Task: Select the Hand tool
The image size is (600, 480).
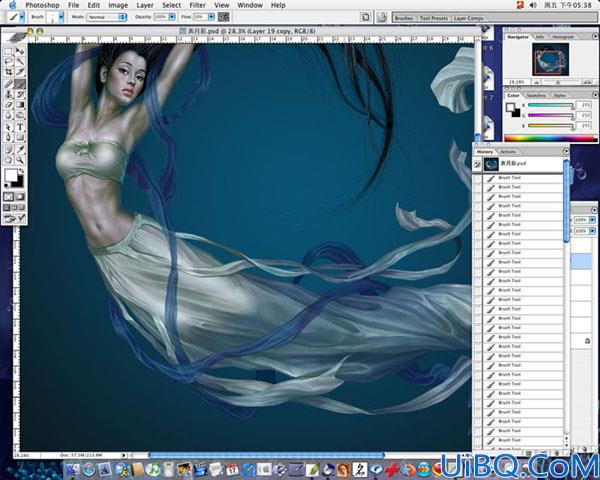Action: click(x=8, y=160)
